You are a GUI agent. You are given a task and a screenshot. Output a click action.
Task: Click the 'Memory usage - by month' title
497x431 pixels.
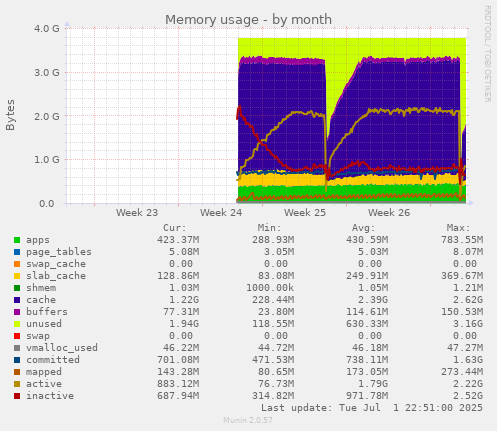pos(248,20)
